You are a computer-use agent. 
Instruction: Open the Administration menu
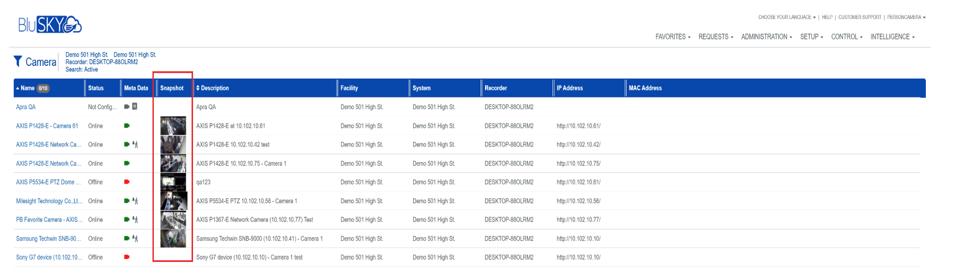767,37
